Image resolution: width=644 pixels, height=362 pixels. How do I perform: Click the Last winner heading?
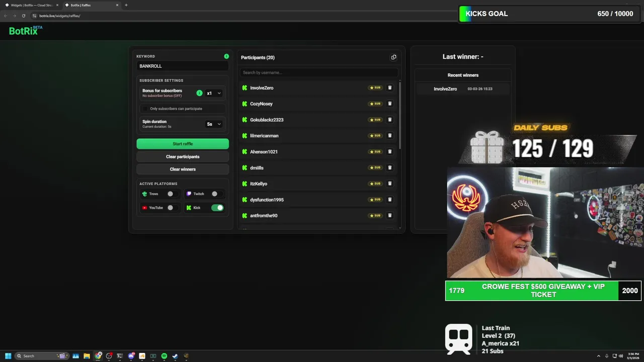click(x=463, y=57)
